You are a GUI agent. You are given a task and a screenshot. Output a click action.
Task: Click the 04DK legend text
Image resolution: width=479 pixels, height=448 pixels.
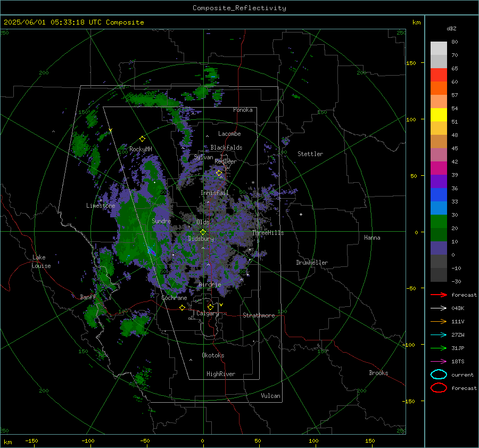click(458, 308)
